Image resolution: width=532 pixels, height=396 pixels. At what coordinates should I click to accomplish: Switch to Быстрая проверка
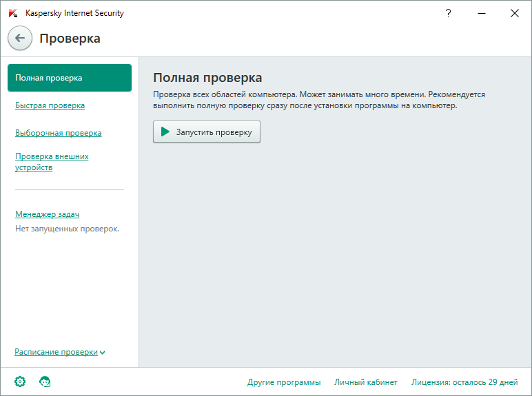click(x=50, y=105)
